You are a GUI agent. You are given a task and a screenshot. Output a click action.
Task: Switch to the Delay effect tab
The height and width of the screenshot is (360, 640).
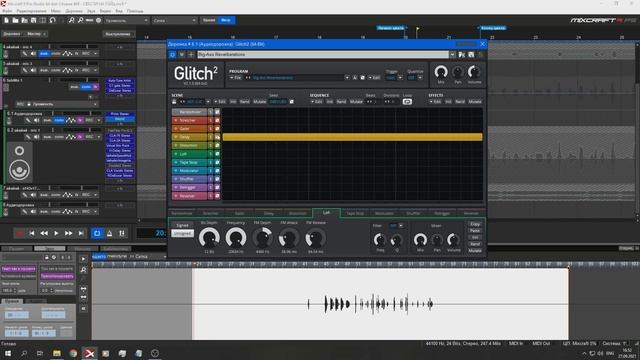click(269, 213)
